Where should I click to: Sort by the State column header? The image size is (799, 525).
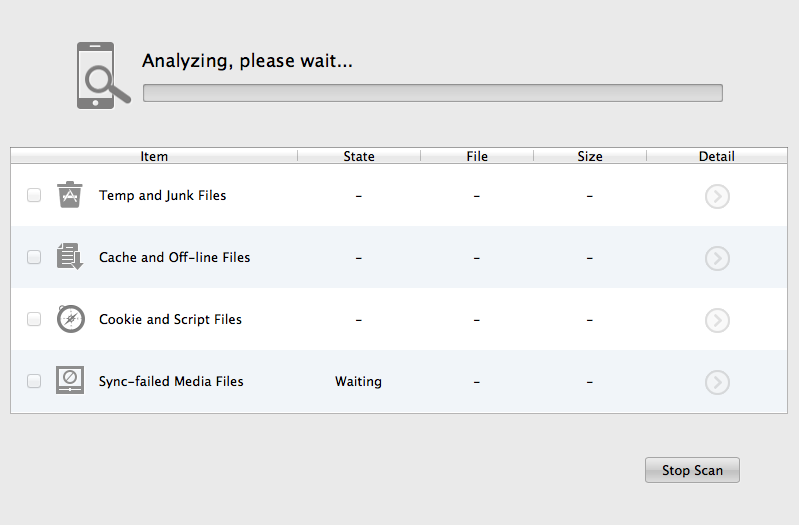pos(359,156)
